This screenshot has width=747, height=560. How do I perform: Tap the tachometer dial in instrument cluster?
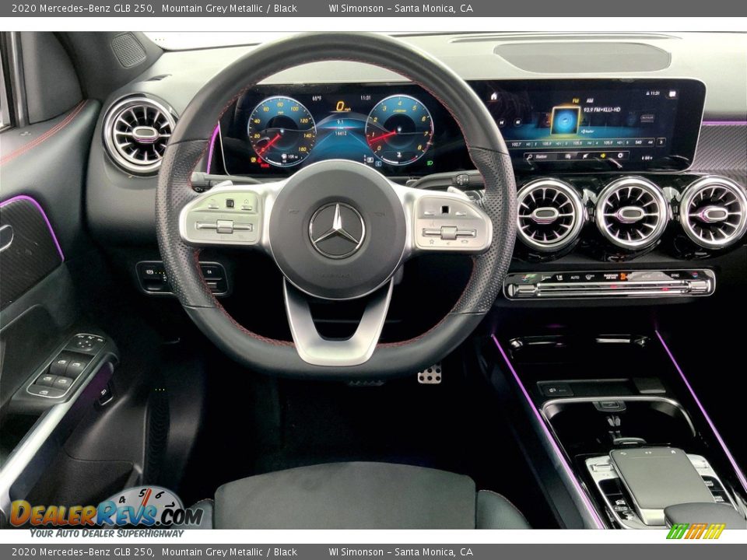point(399,130)
